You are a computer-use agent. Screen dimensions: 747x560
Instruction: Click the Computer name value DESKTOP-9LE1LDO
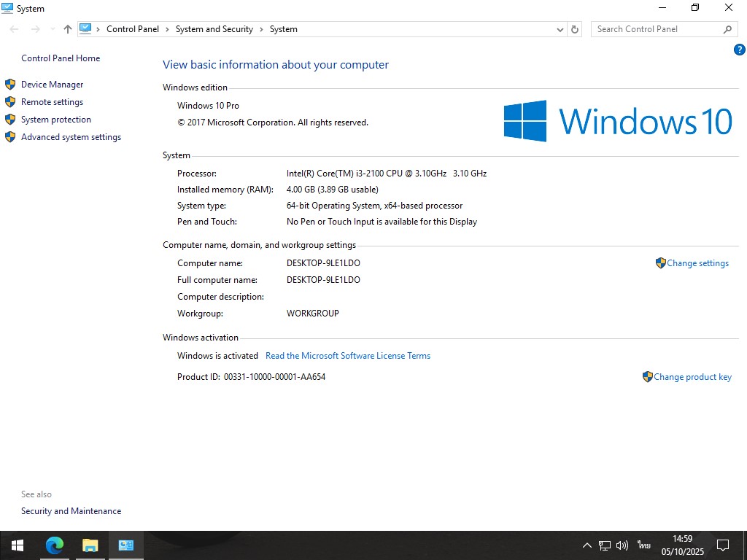click(x=323, y=263)
